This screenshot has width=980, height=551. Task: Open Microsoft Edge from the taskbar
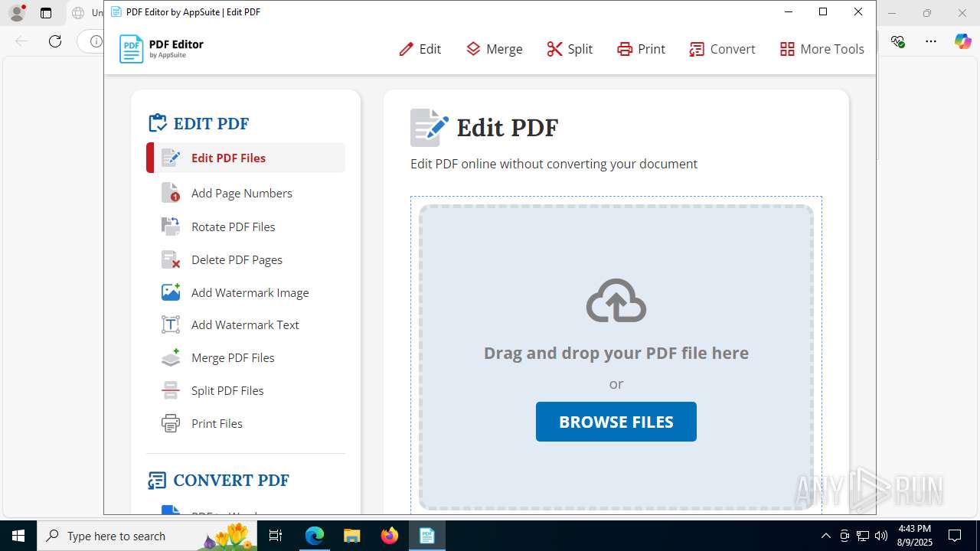coord(315,536)
